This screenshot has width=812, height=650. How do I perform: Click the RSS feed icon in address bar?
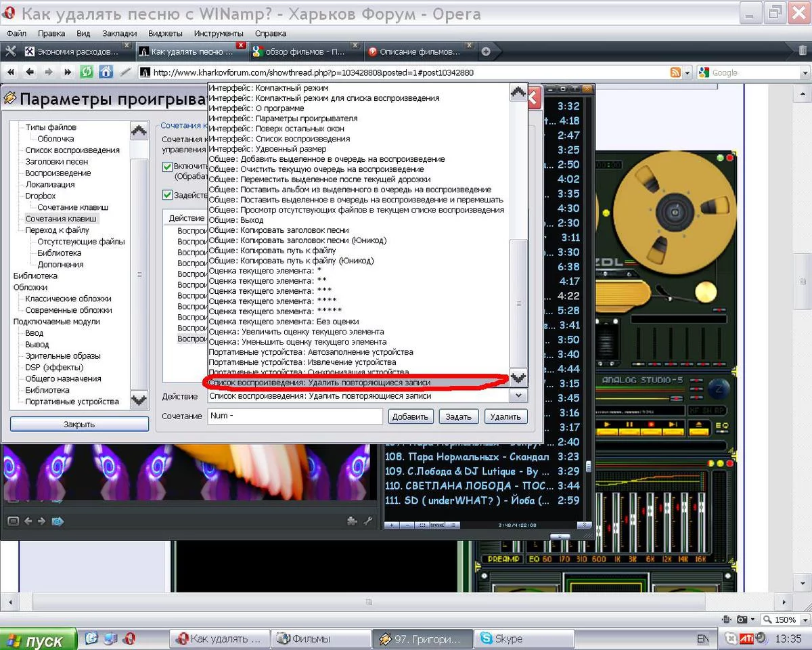click(675, 72)
